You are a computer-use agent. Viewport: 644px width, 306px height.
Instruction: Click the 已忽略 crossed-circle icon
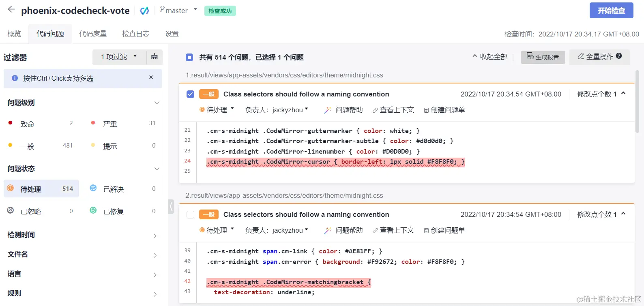click(x=11, y=210)
